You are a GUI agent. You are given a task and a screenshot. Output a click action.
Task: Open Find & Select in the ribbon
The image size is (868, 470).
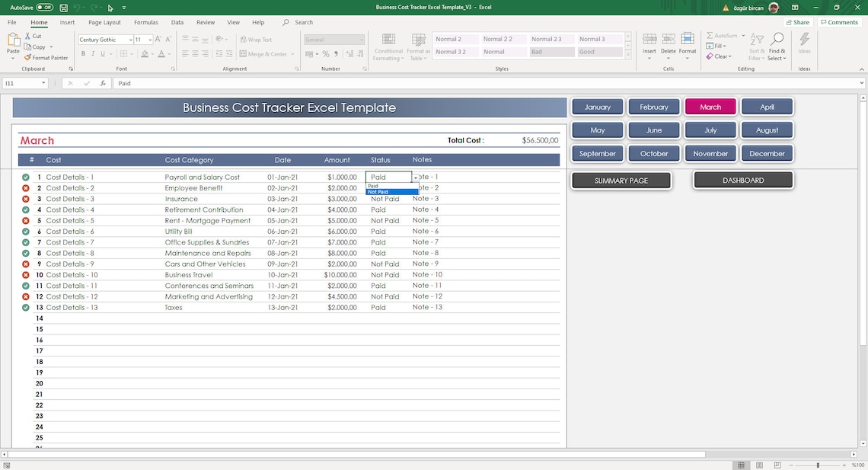(x=777, y=44)
